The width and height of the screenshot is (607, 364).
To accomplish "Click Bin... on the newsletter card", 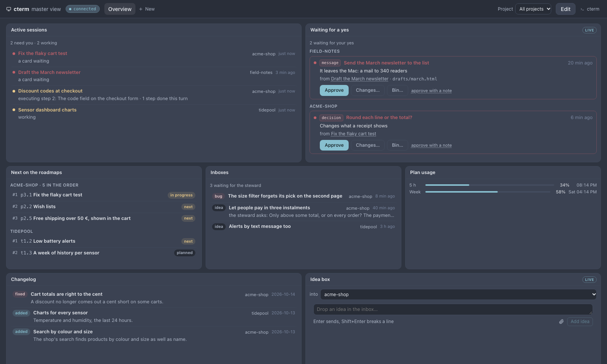I will pyautogui.click(x=398, y=90).
